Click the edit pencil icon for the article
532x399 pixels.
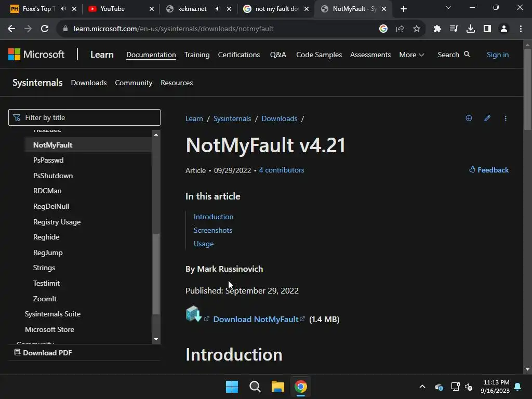pyautogui.click(x=487, y=118)
